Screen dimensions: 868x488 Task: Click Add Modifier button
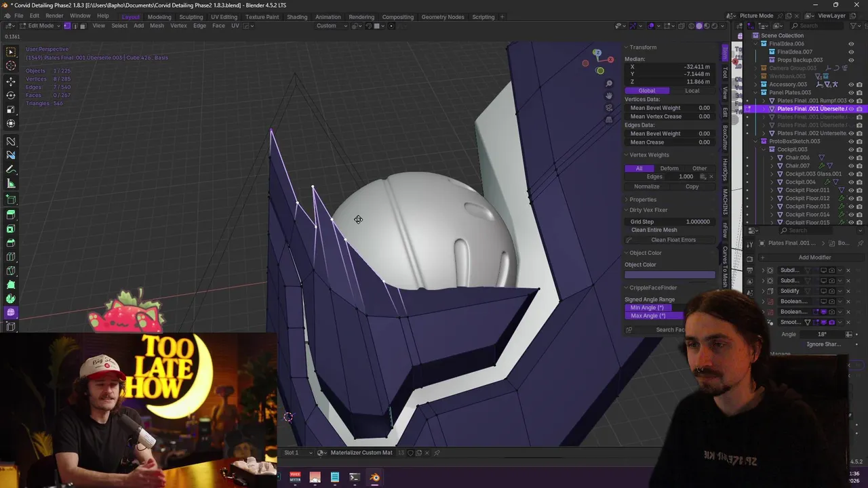[x=814, y=258]
